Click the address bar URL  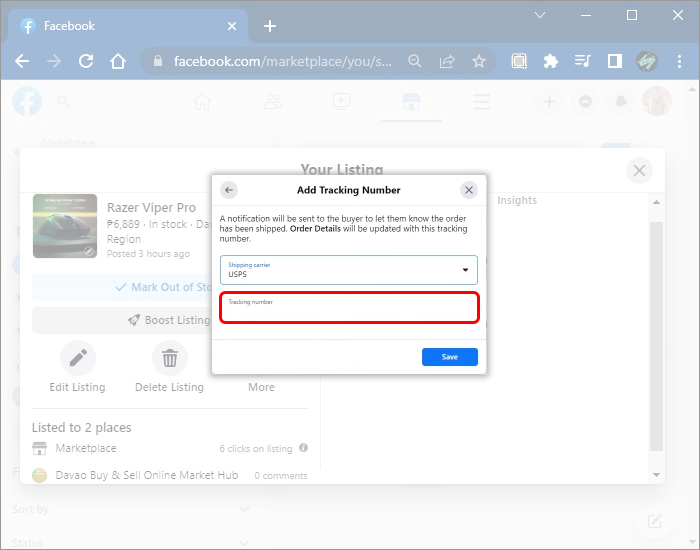[282, 61]
